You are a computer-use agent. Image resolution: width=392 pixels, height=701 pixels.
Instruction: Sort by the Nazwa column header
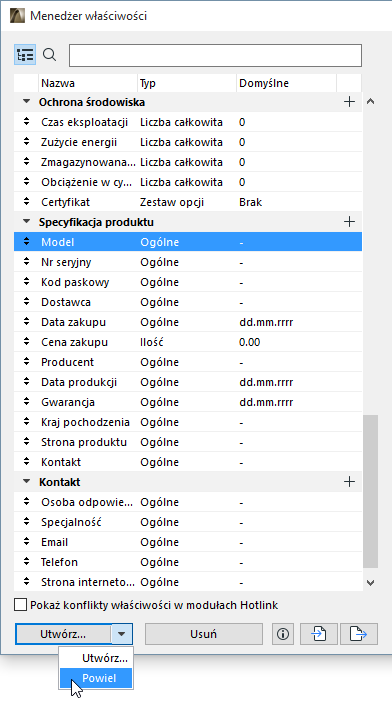88,83
